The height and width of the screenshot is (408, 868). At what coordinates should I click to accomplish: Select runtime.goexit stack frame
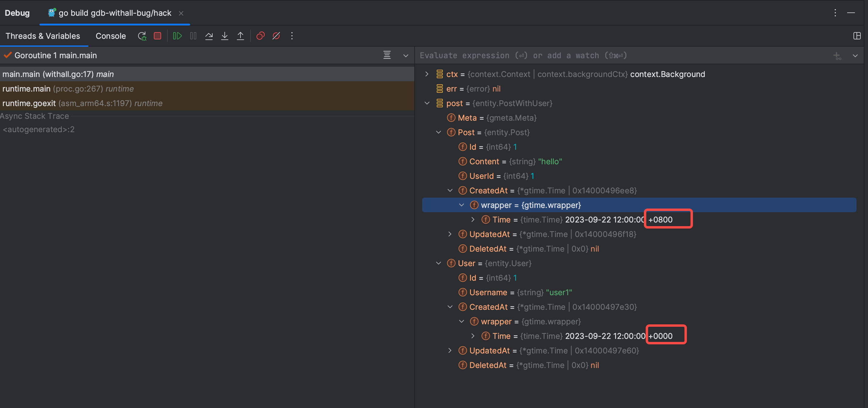pyautogui.click(x=207, y=103)
